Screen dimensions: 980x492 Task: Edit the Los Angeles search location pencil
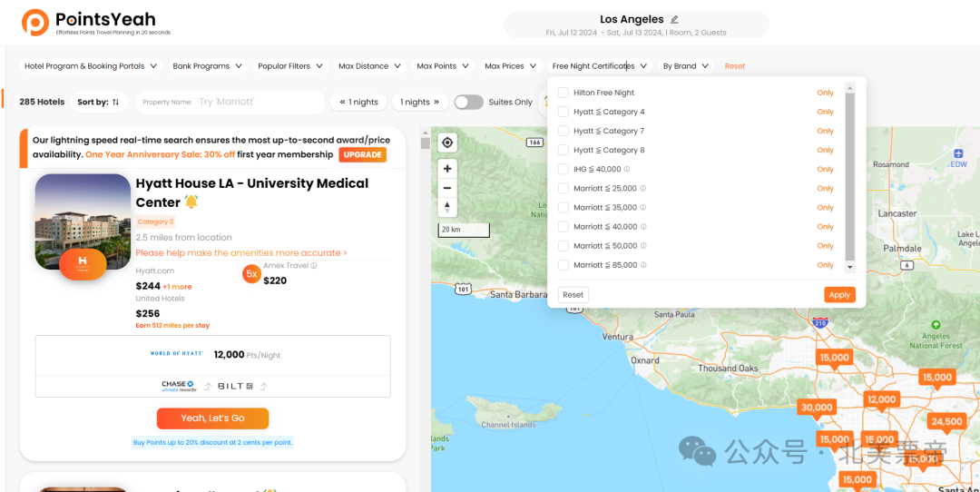point(674,19)
